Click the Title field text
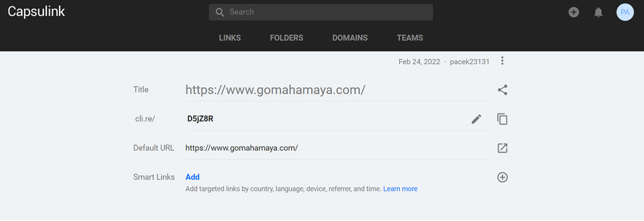The height and width of the screenshot is (221, 644). click(x=275, y=90)
